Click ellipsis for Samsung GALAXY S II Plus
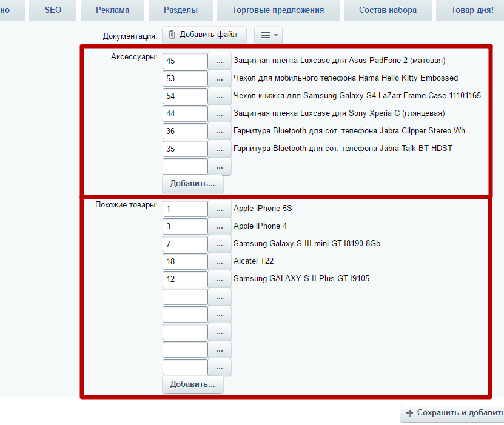 (220, 279)
